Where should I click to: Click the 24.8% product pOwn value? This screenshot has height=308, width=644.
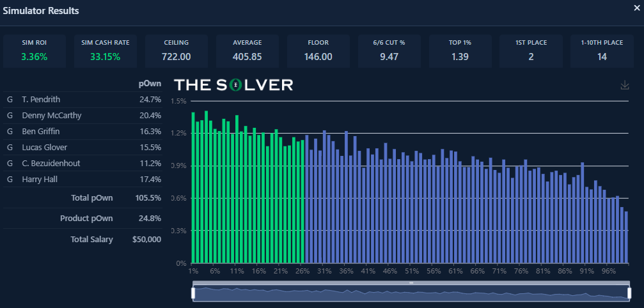[x=150, y=219]
